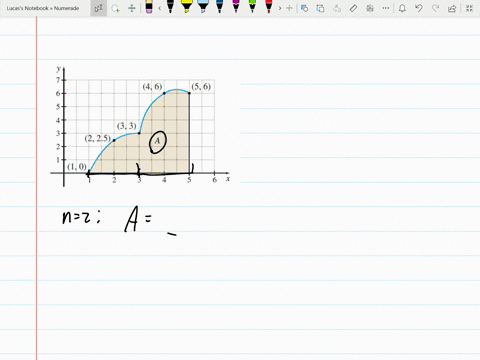Open the Math assistant icon
Viewport: 480px width, 360px height.
pyautogui.click(x=370, y=8)
